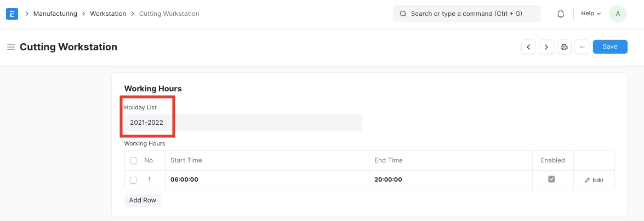
Task: Edit the first working hours row
Action: pyautogui.click(x=594, y=180)
